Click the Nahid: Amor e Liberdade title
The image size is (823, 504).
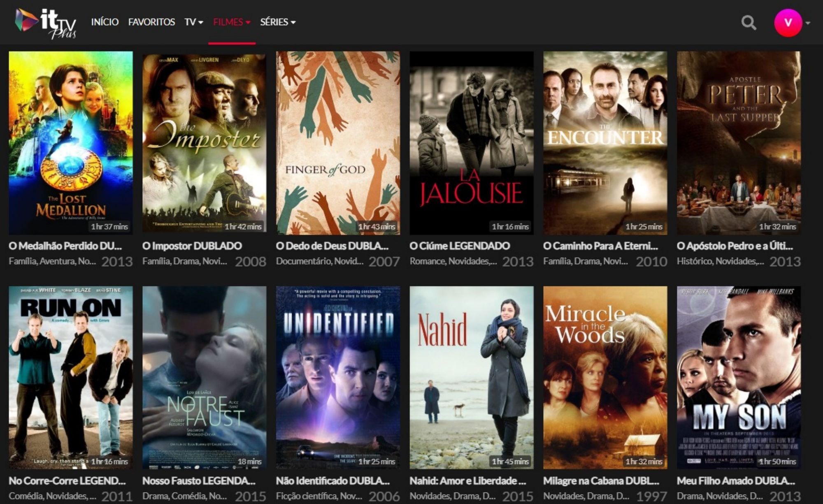point(467,481)
